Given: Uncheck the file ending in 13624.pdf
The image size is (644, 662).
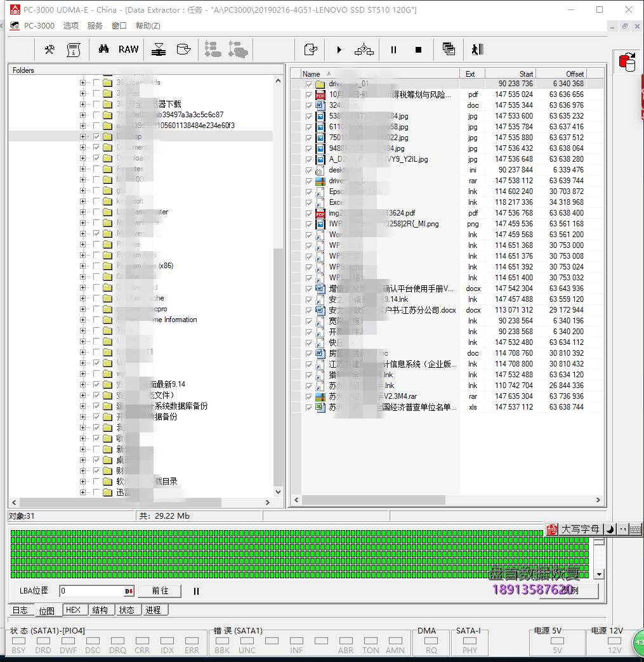Looking at the screenshot, I should pos(309,214).
